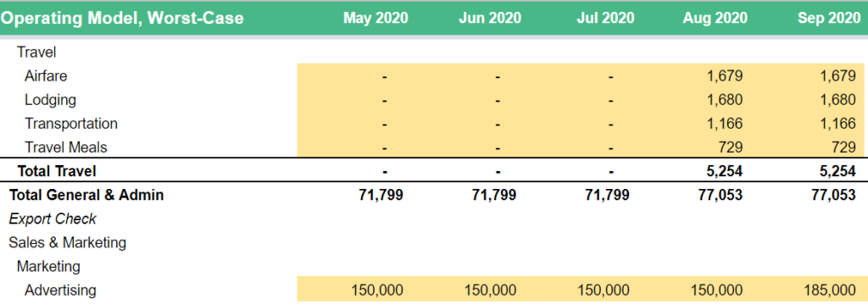Select the Operating Model, Worst-Case title cell
Image resolution: width=868 pixels, height=305 pixels.
pyautogui.click(x=122, y=19)
